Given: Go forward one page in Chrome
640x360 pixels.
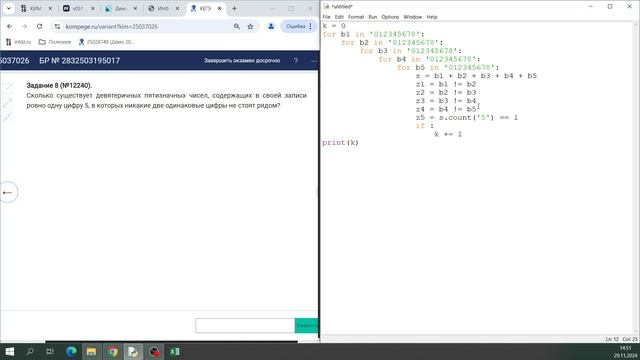Looking at the screenshot, I should pos(24,26).
